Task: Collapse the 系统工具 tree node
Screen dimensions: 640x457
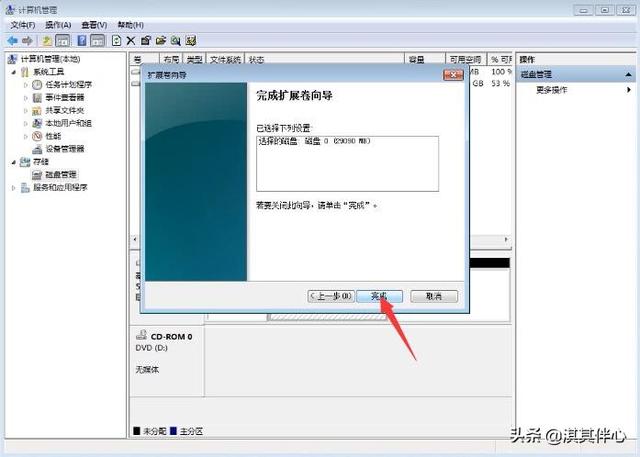Action: point(14,72)
